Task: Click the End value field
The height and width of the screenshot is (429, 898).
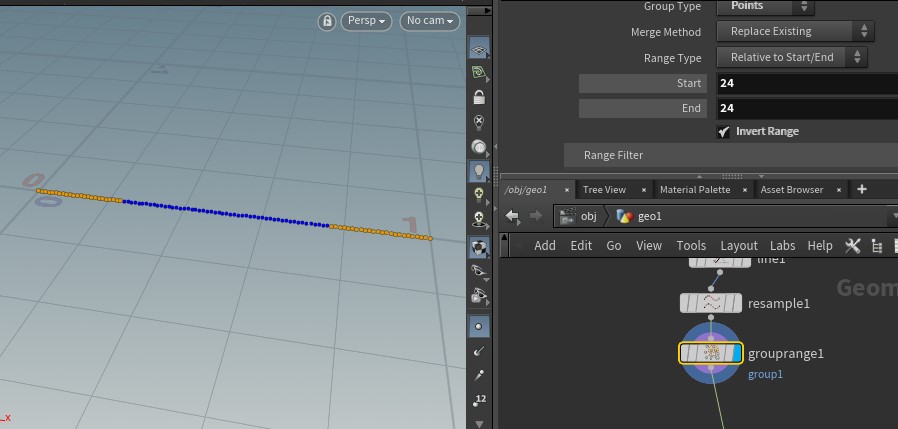Action: (x=808, y=109)
